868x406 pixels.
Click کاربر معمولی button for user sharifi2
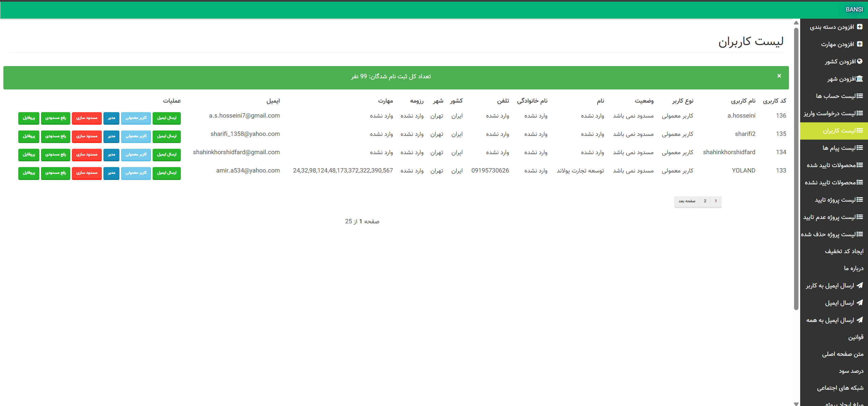pyautogui.click(x=136, y=136)
